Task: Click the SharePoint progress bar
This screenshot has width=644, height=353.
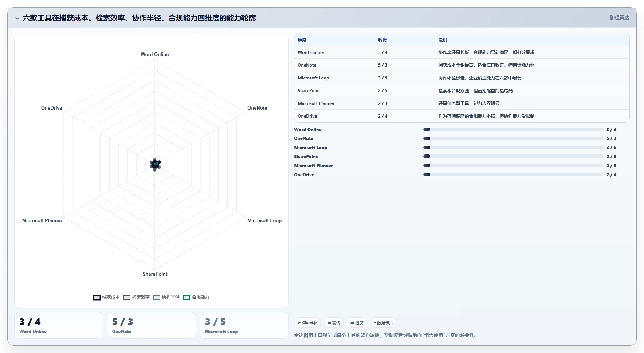Action: (513, 156)
